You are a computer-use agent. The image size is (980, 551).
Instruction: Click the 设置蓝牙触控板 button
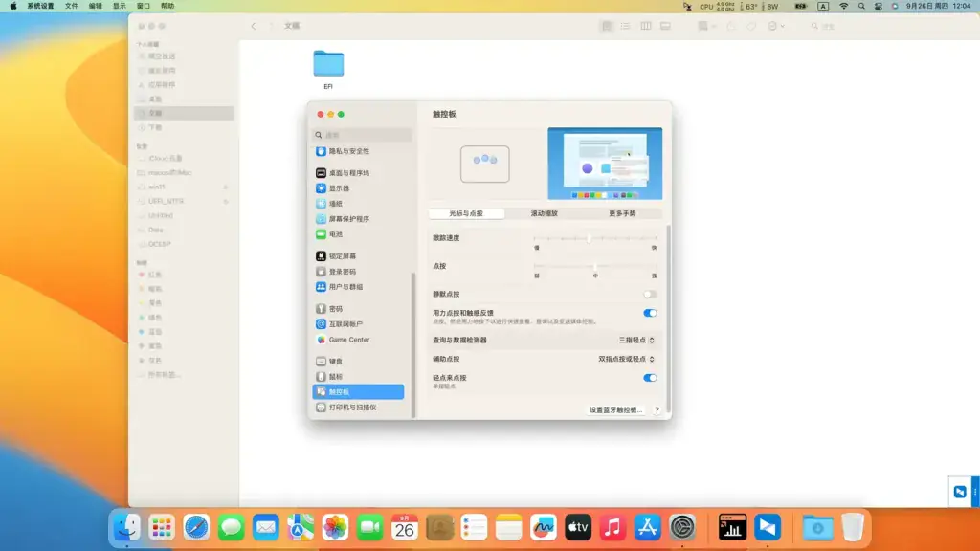coord(615,410)
